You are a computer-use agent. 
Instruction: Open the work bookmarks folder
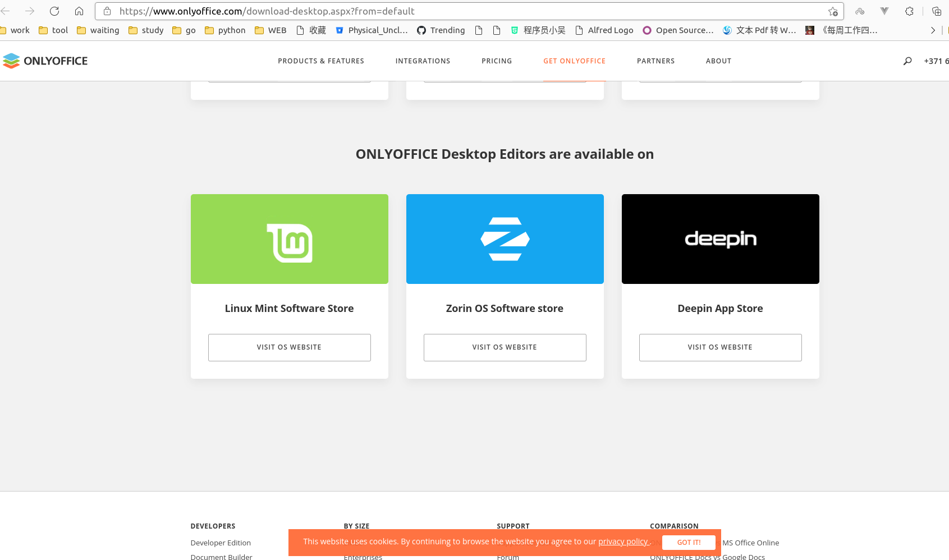point(15,30)
